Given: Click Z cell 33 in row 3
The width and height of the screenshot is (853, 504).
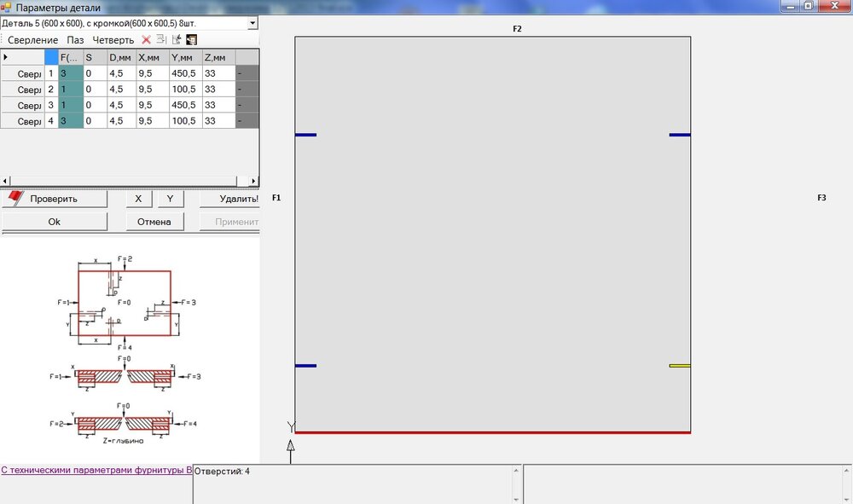Looking at the screenshot, I should [218, 105].
